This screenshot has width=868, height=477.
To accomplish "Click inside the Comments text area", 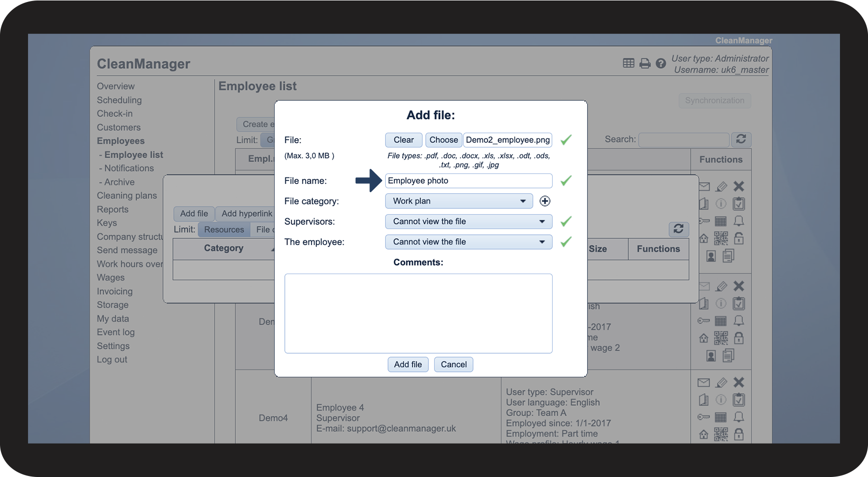I will [x=419, y=313].
